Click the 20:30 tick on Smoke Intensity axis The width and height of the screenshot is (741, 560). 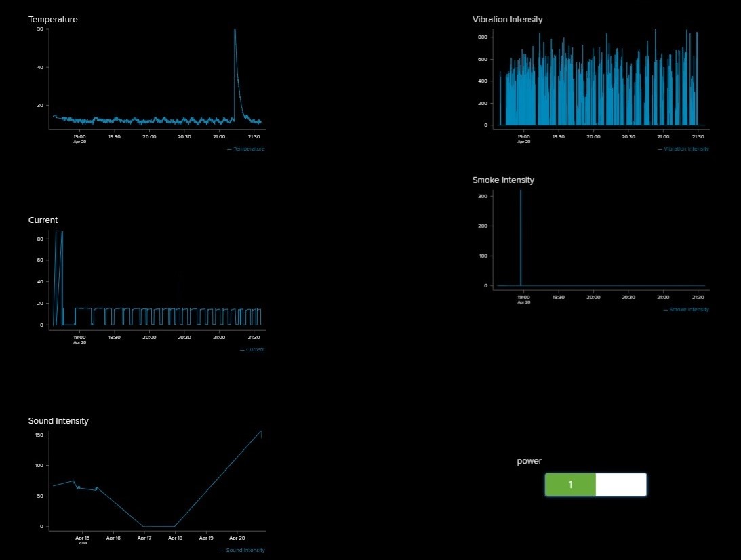click(x=628, y=297)
